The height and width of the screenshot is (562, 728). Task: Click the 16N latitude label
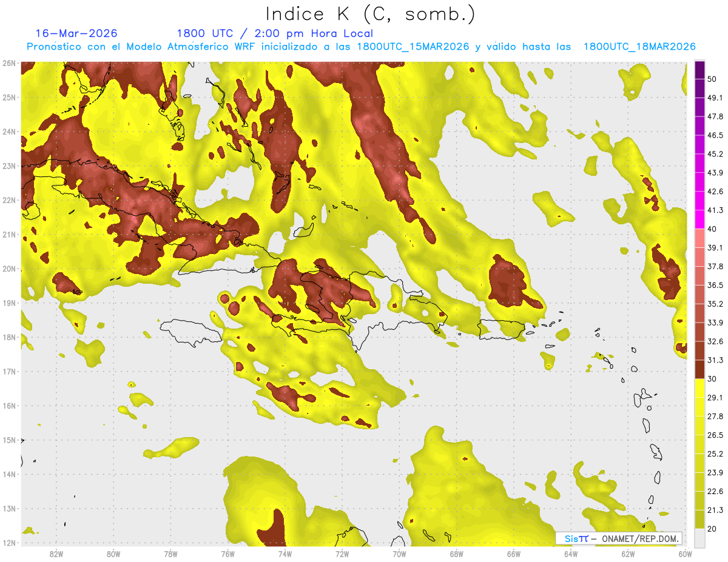tap(9, 406)
